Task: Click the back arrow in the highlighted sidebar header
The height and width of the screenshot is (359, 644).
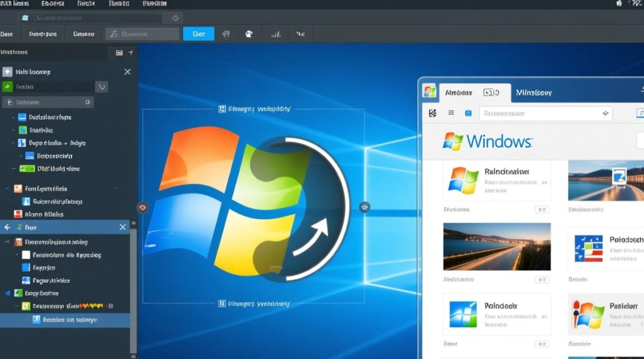Action: 7,227
